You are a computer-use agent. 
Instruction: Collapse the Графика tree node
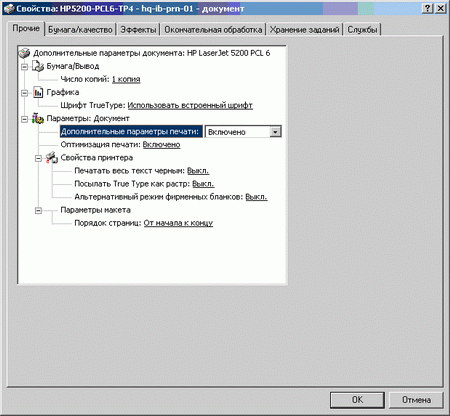pyautogui.click(x=24, y=93)
